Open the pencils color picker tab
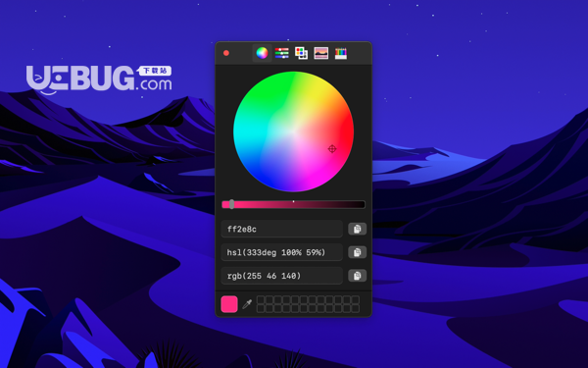 [x=340, y=53]
